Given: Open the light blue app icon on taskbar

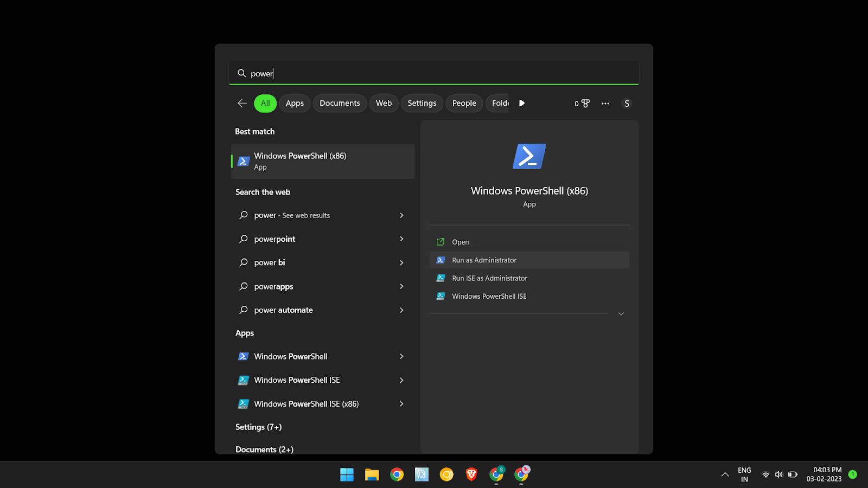Looking at the screenshot, I should click(422, 474).
